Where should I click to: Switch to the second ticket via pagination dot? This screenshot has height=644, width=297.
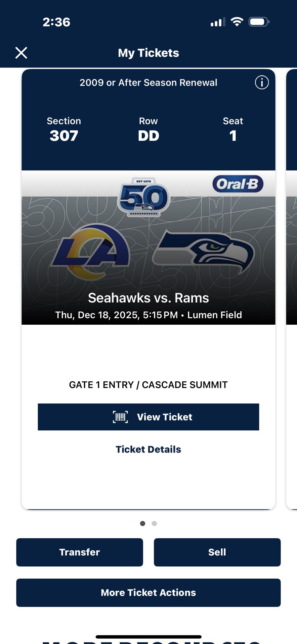154,523
